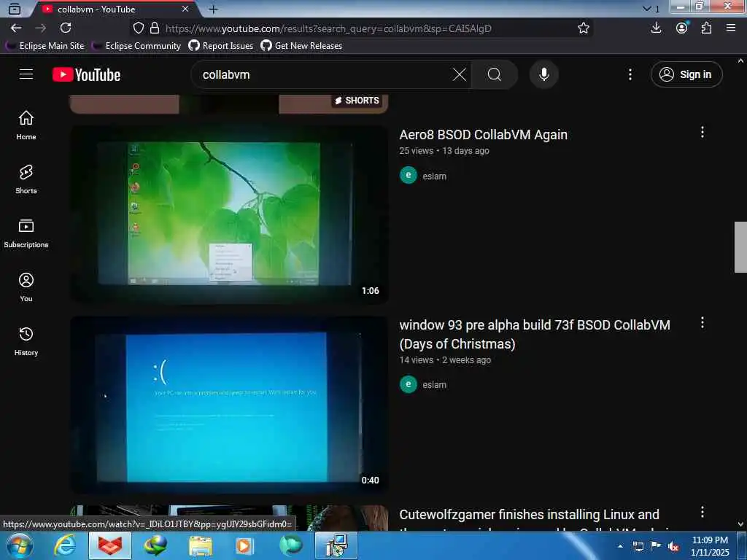Image resolution: width=747 pixels, height=560 pixels.
Task: Open History in YouTube sidebar
Action: tap(26, 341)
